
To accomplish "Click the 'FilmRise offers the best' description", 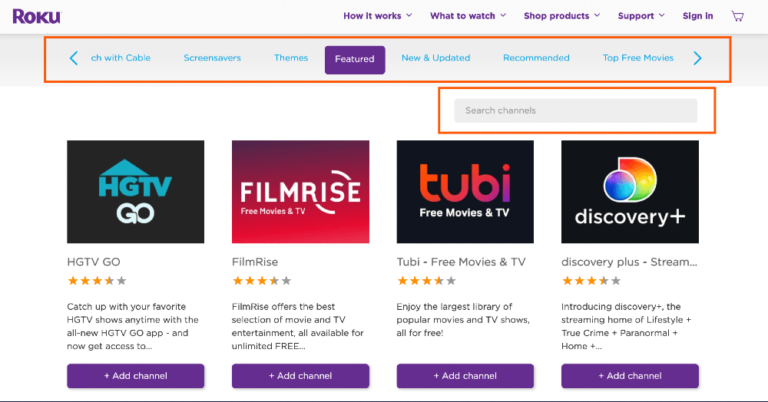I will [x=298, y=326].
